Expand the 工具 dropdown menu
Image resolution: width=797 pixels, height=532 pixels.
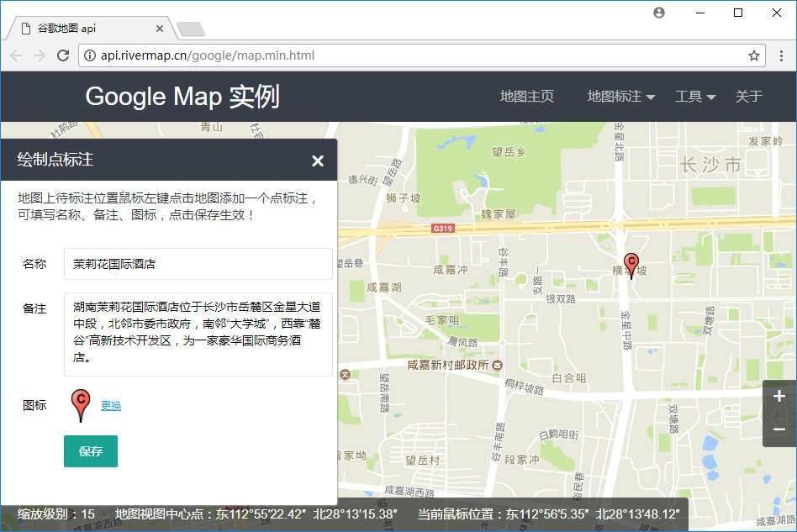[x=694, y=96]
